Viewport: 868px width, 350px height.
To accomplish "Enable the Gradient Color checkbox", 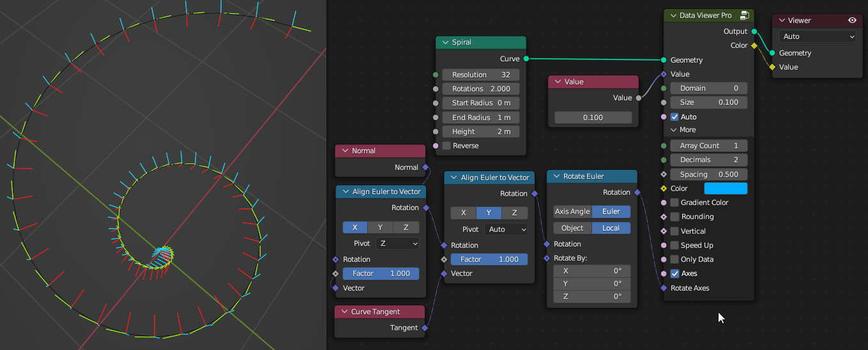I will (674, 202).
